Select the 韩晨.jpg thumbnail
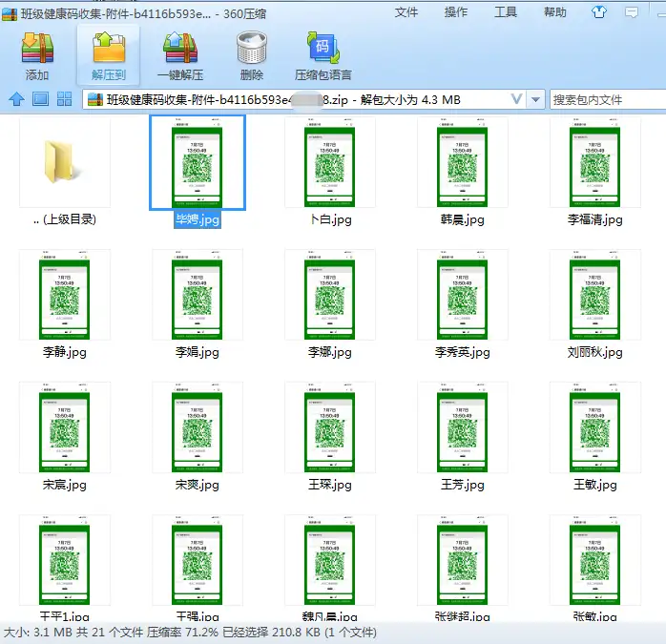This screenshot has width=666, height=644. coord(462,163)
